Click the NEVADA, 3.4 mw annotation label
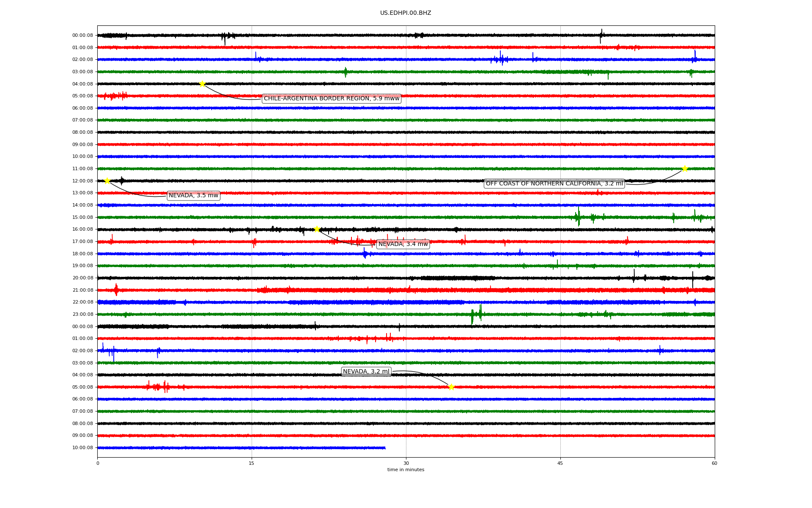The width and height of the screenshot is (812, 508). (403, 244)
